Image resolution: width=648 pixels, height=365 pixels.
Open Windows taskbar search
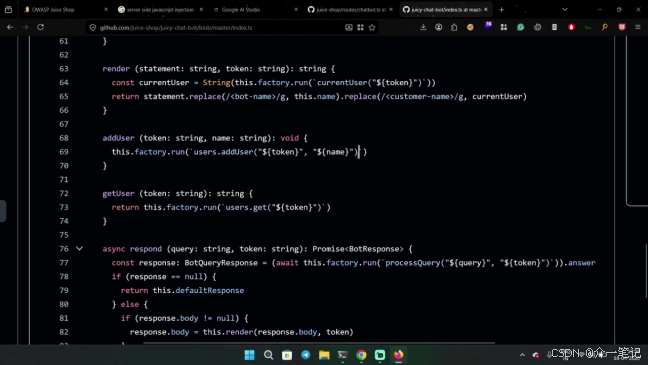268,355
